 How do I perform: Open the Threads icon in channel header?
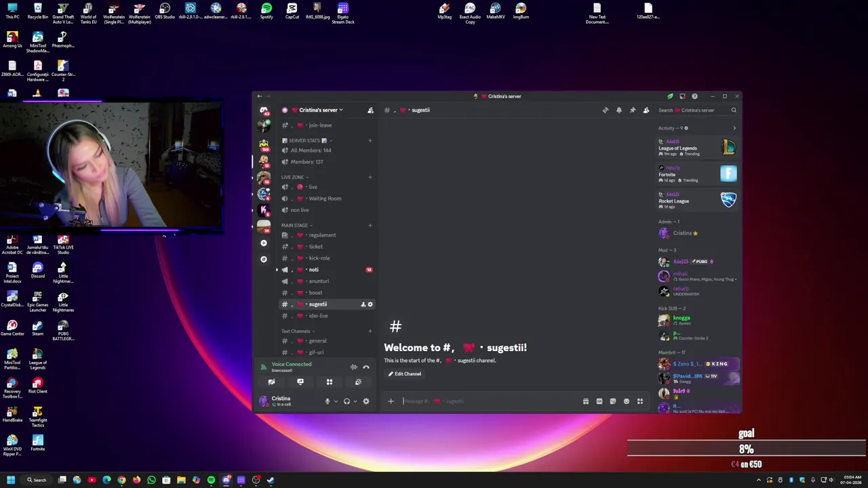click(606, 110)
